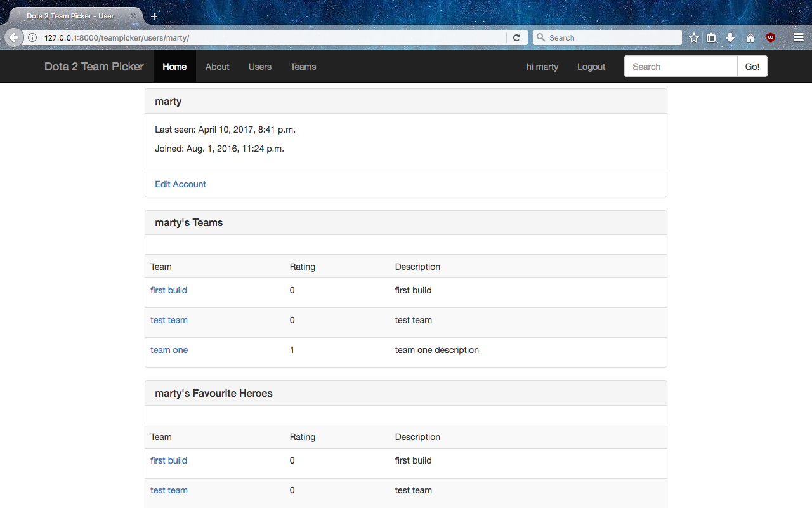The image size is (812, 508).
Task: Open the 'hi marty' profile link
Action: coord(542,67)
